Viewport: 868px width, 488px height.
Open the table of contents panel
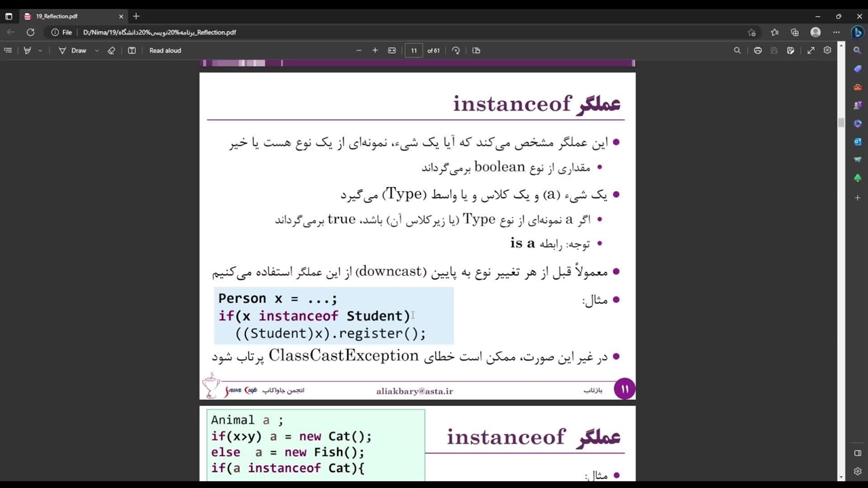8,50
